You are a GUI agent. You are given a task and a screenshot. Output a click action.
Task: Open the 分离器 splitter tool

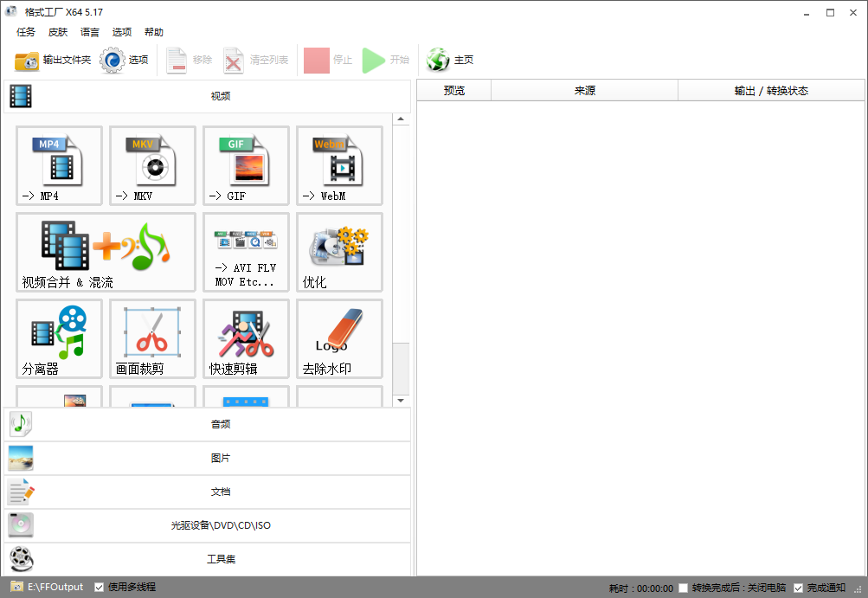pyautogui.click(x=59, y=338)
